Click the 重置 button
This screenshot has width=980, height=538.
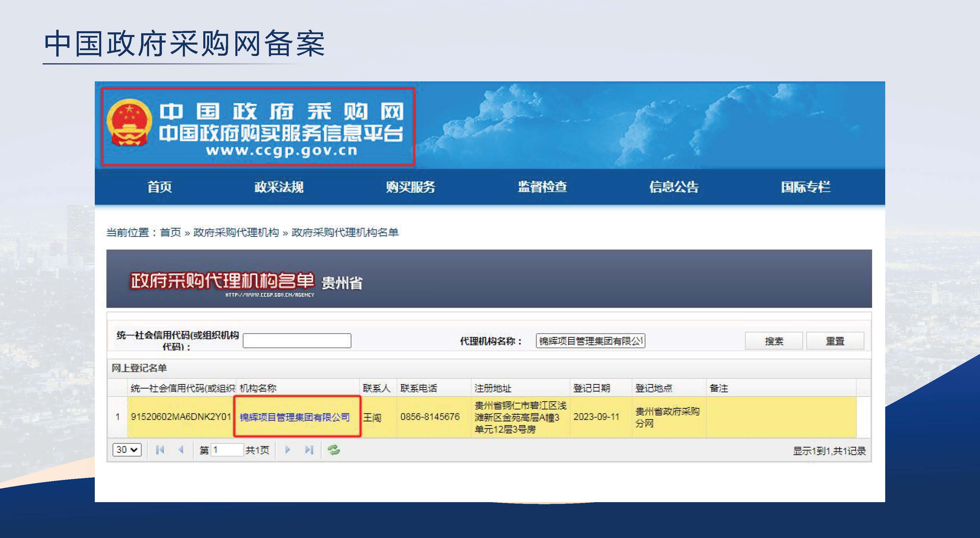[x=835, y=341]
